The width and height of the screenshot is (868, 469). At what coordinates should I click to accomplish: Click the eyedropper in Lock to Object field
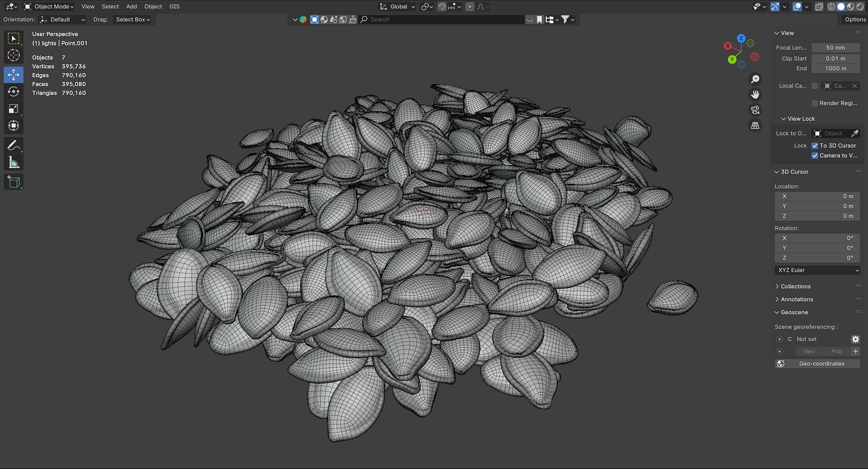855,134
